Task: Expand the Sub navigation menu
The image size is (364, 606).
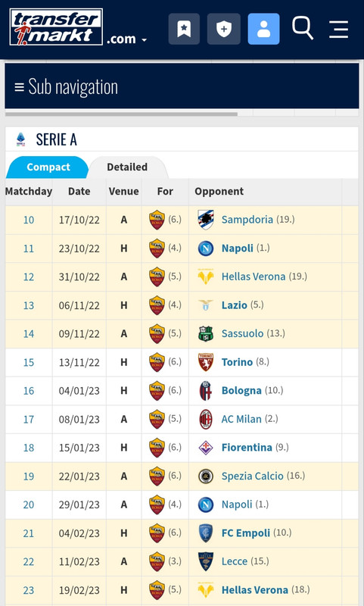Action: (x=182, y=86)
